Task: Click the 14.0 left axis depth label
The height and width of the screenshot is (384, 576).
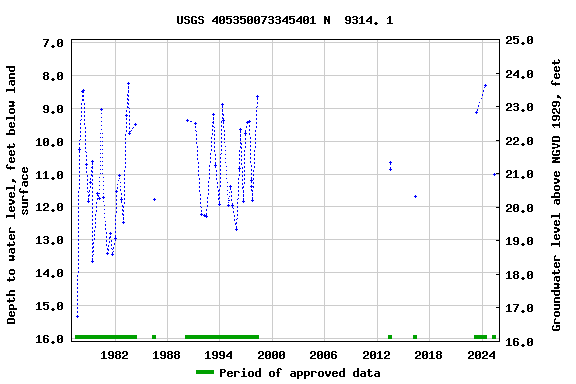Action: click(x=50, y=273)
